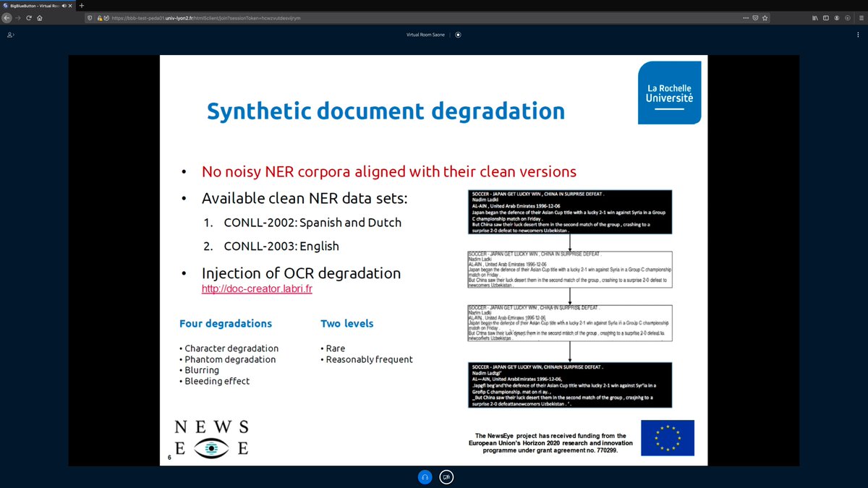Leave audio with the headphones button
Image resolution: width=868 pixels, height=488 pixels.
coord(425,476)
